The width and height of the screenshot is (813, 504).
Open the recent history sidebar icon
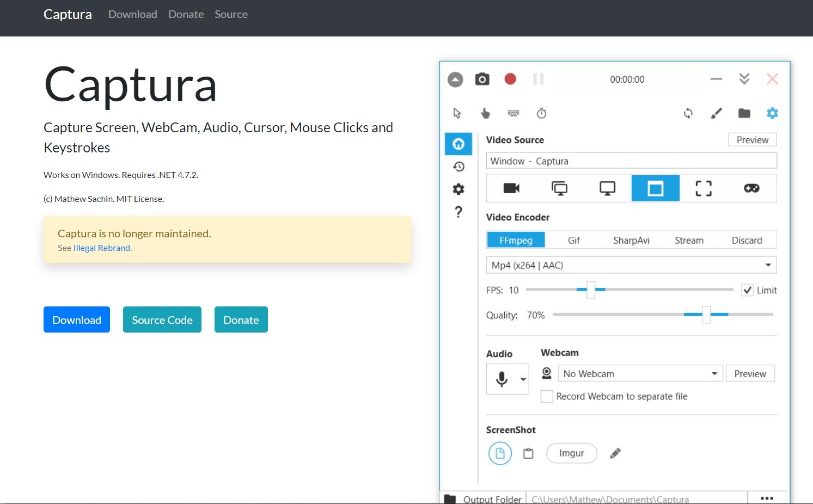[x=459, y=167]
